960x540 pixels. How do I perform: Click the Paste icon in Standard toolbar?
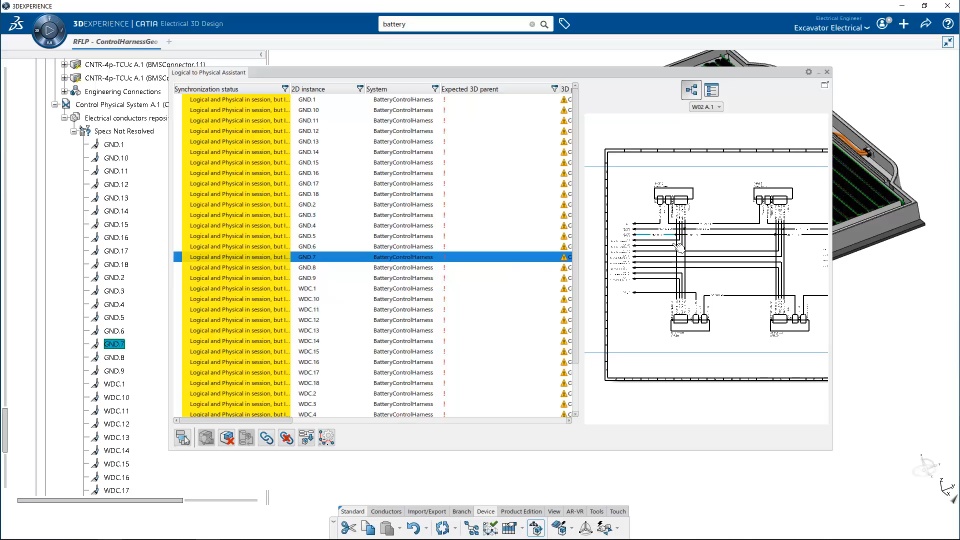tap(387, 528)
